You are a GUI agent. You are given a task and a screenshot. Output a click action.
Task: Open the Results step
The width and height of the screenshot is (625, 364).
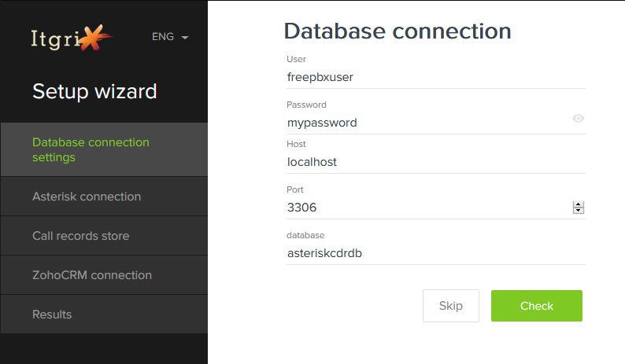[x=104, y=314]
